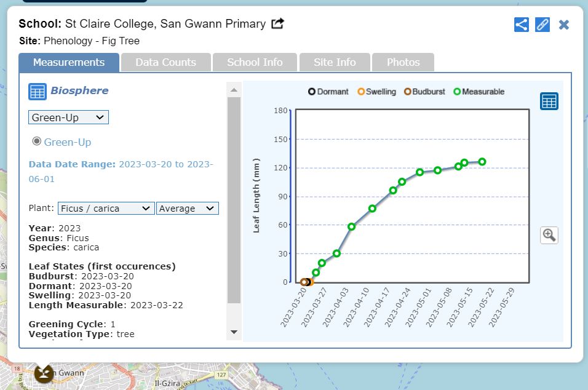Open school page via external link icon
Screen dimensions: 588x390
[x=278, y=24]
